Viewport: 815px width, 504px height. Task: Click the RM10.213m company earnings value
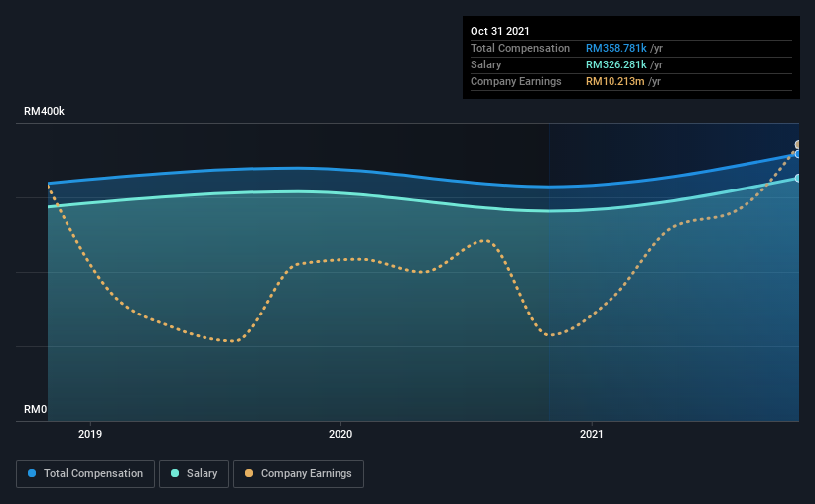tap(614, 81)
